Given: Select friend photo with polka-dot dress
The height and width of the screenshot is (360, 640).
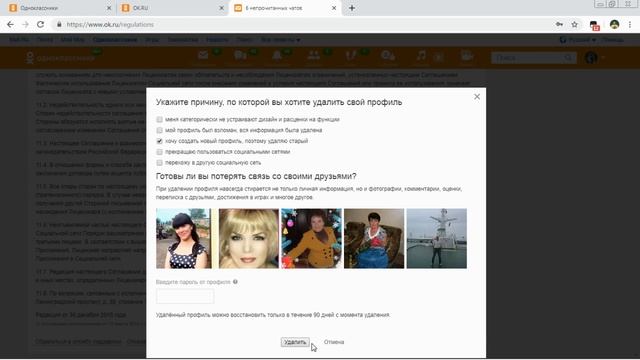Looking at the screenshot, I should click(184, 238).
